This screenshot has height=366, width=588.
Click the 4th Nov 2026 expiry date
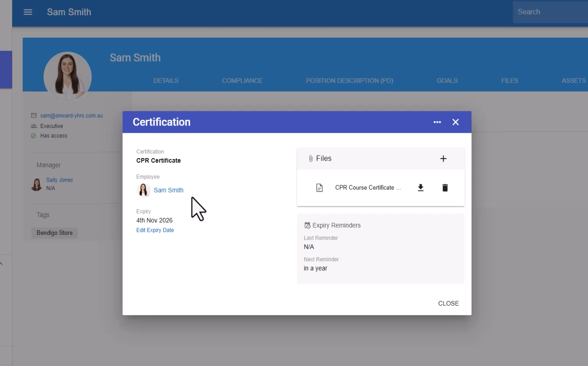154,220
